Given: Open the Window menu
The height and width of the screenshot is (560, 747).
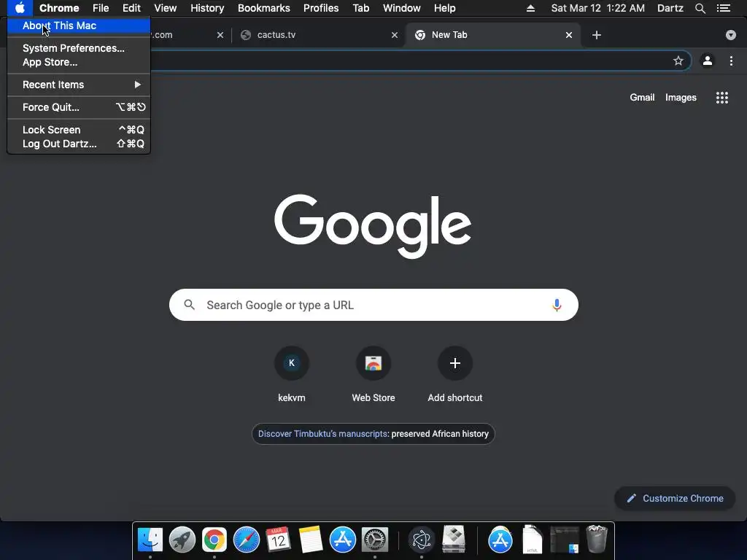Looking at the screenshot, I should pyautogui.click(x=402, y=8).
